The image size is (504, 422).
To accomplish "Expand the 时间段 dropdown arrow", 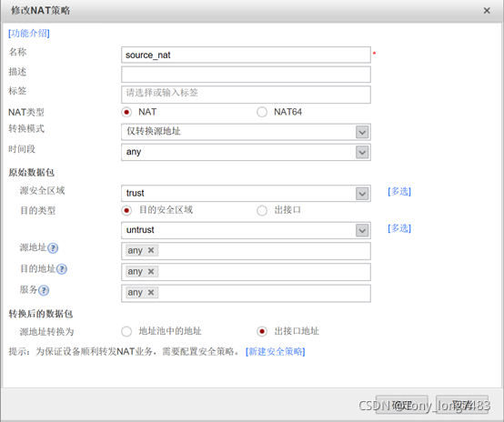I will (x=362, y=153).
